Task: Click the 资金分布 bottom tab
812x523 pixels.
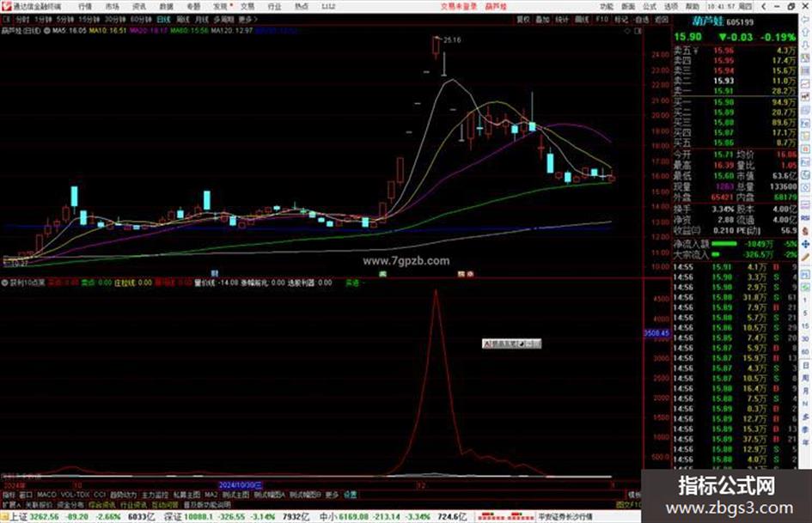Action: pos(70,504)
